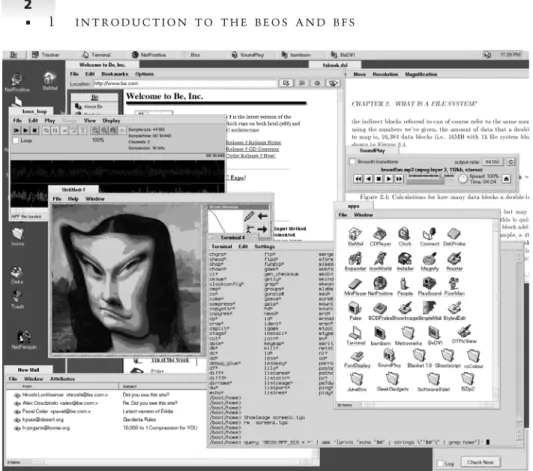Launch CDPlayer from the apps window
The width and height of the screenshot is (533, 471).
click(380, 236)
